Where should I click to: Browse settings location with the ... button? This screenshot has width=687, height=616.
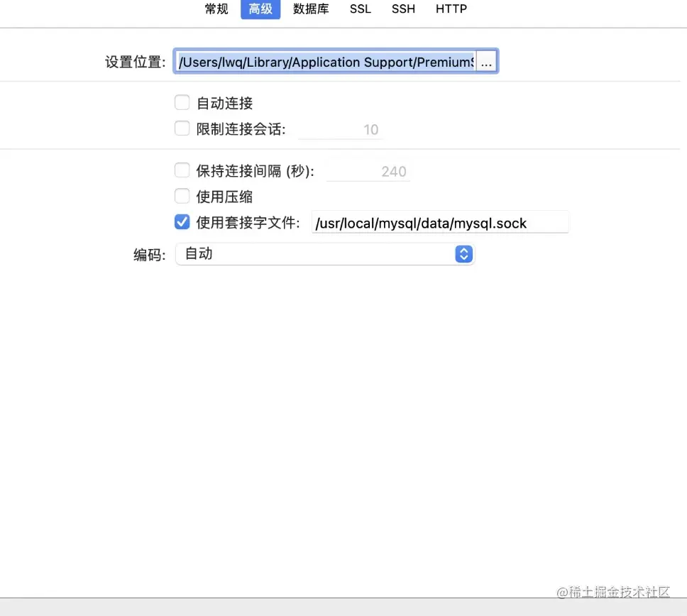point(486,62)
